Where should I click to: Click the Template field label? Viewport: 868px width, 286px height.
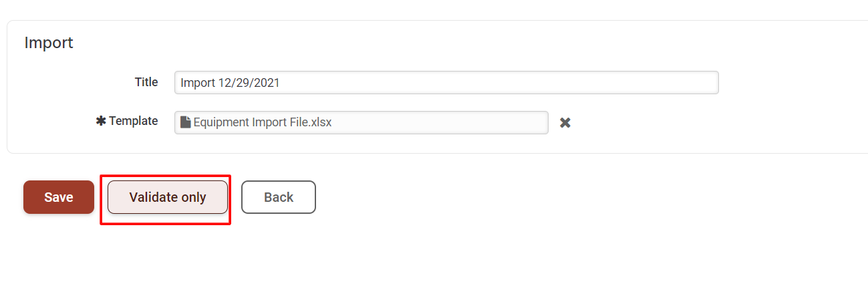pyautogui.click(x=134, y=122)
